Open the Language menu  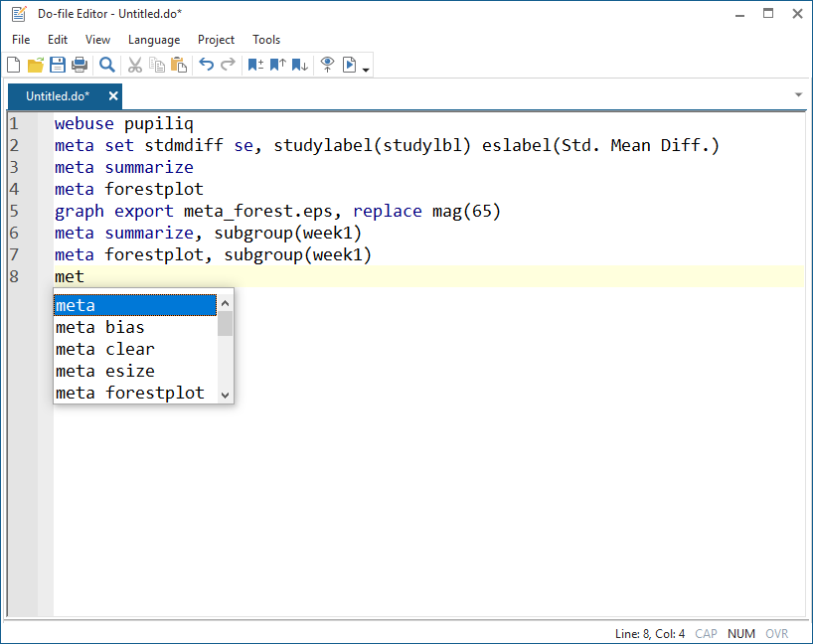tap(154, 40)
